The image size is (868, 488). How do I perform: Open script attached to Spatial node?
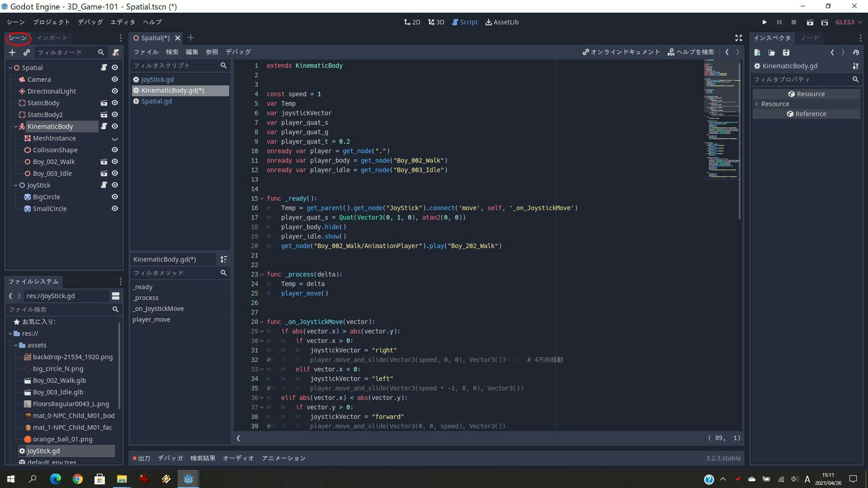click(104, 68)
